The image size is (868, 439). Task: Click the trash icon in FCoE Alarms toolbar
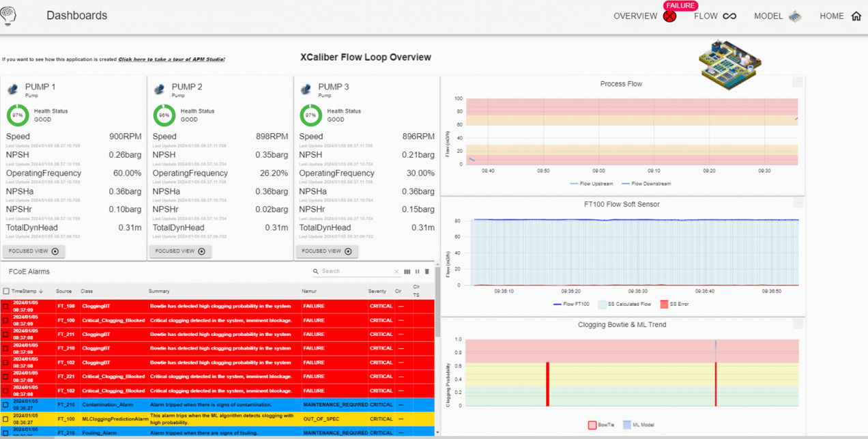427,271
